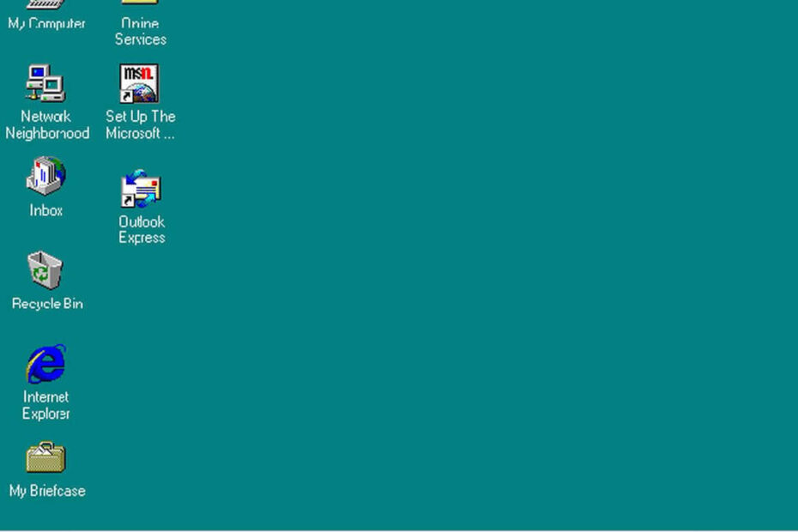This screenshot has height=532, width=798.
Task: Select the Network Neighborhood computers icon
Action: (x=45, y=83)
